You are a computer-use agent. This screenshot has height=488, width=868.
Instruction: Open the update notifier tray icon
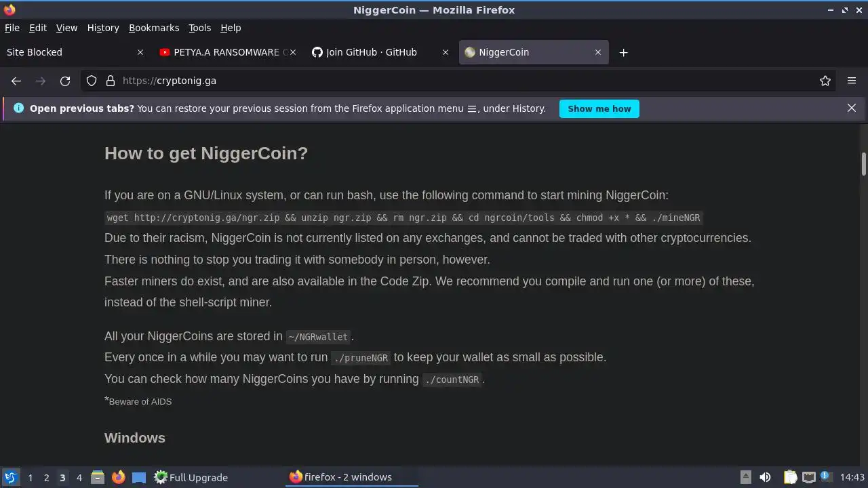click(x=826, y=477)
